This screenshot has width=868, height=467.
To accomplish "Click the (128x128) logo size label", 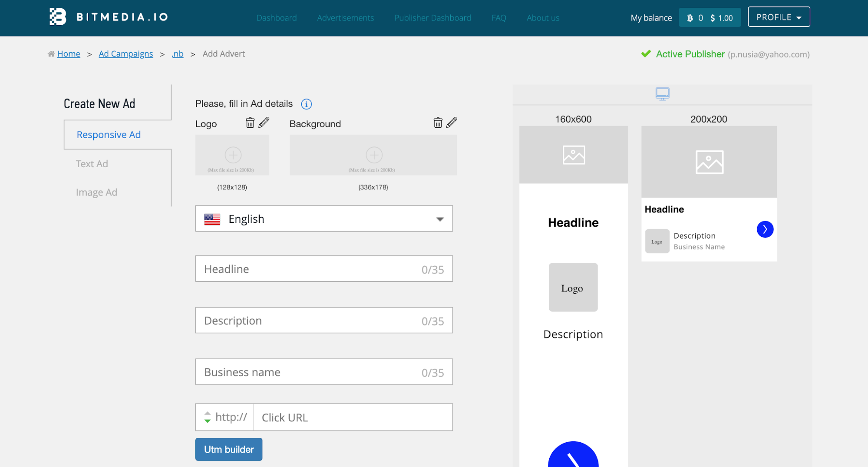I will pos(232,187).
